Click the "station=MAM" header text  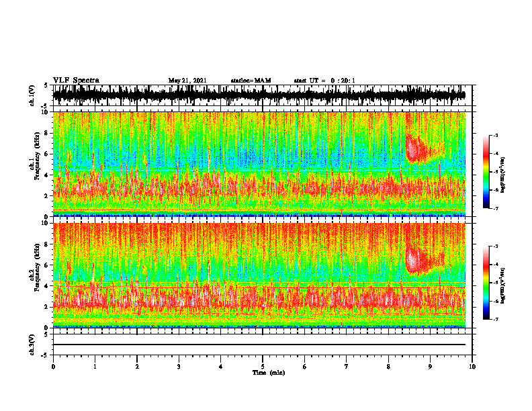click(251, 81)
